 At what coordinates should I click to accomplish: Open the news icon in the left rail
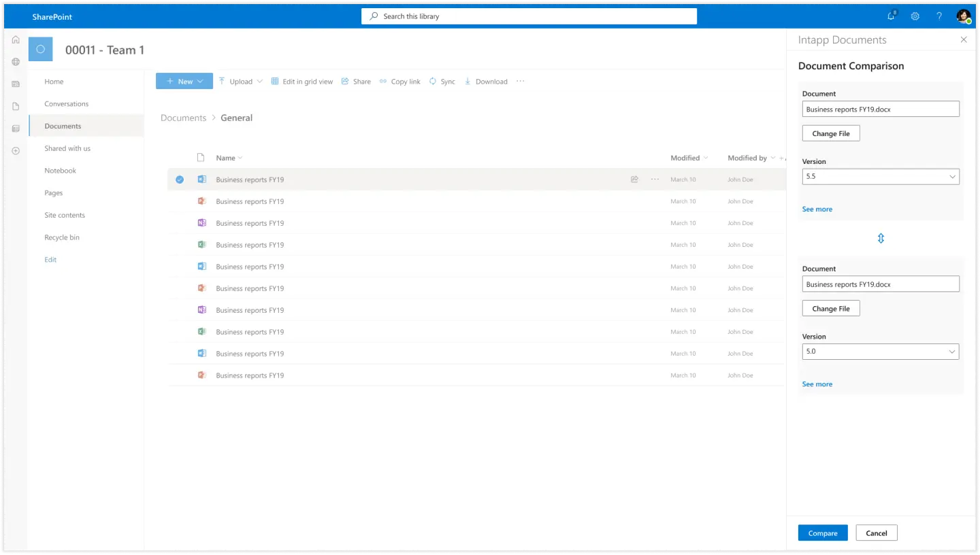[16, 84]
